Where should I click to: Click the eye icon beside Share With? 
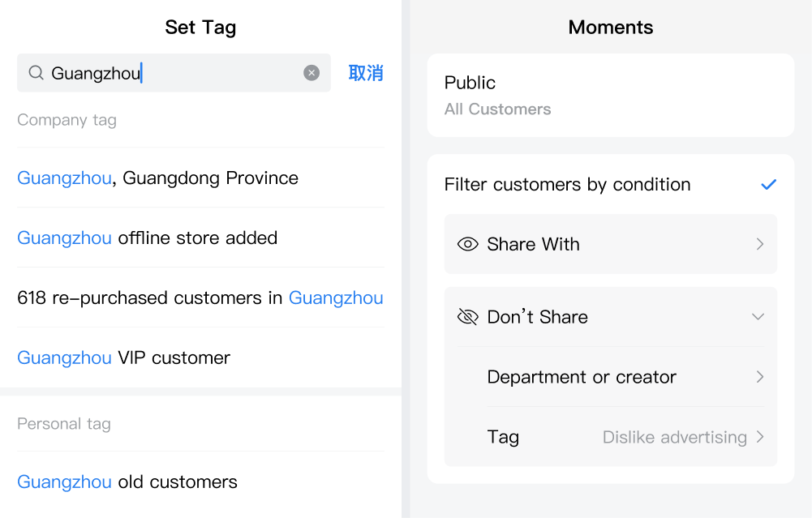pos(467,244)
